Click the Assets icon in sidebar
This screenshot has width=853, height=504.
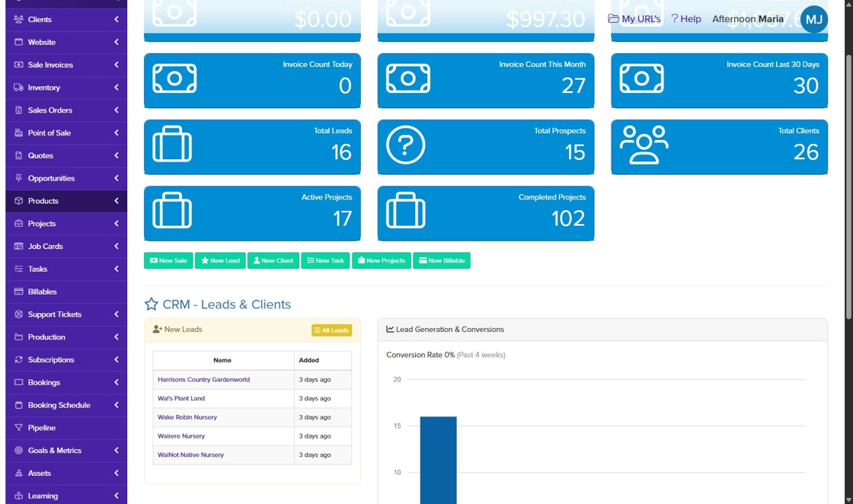18,474
